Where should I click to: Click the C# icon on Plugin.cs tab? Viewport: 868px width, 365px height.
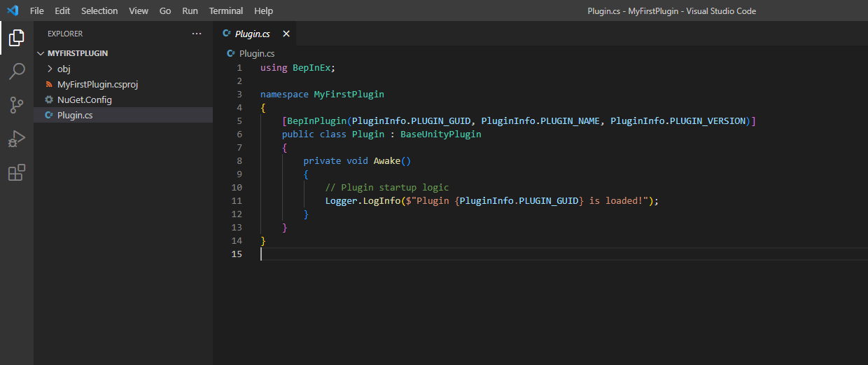click(x=227, y=34)
